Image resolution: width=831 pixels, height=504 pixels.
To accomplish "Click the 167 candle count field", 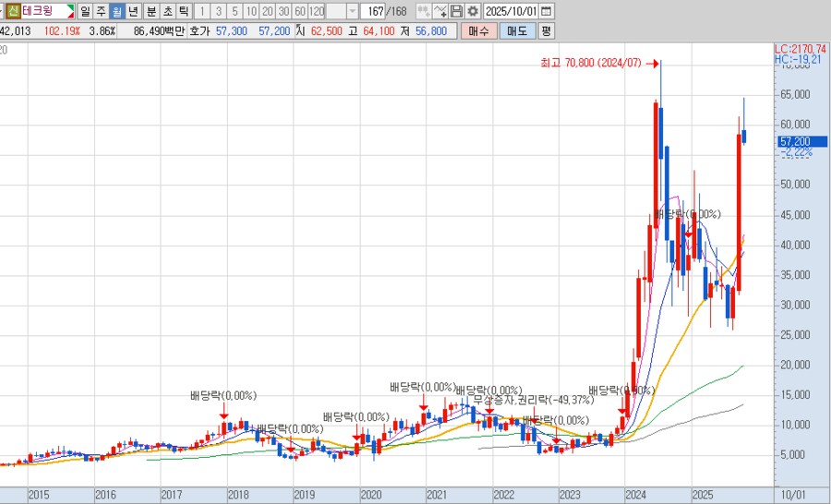I will (x=374, y=11).
